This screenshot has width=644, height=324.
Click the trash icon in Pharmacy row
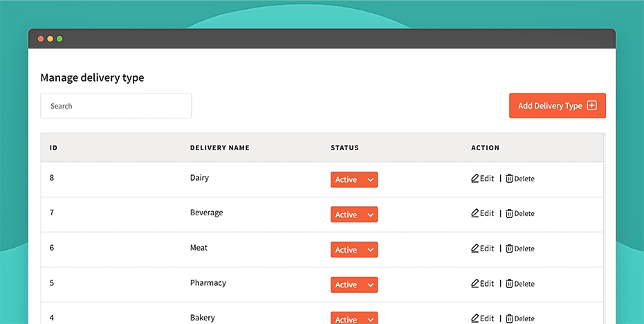509,283
